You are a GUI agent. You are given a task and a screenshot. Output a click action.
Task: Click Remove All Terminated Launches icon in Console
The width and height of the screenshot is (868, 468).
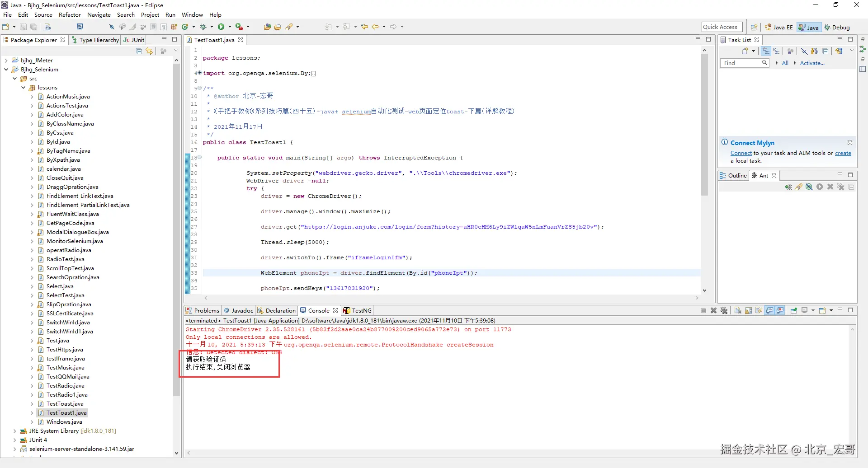point(724,310)
